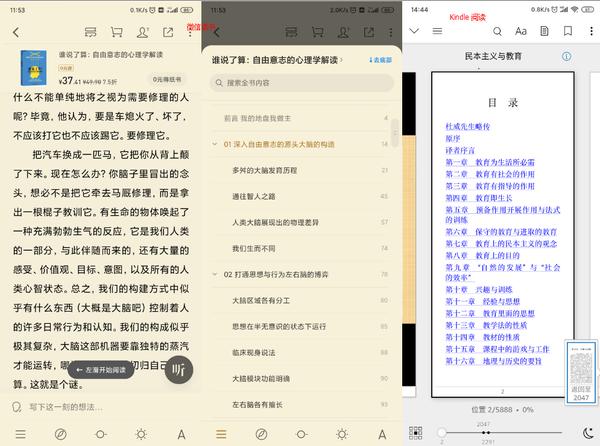Open font settings A in left bottom bar
This screenshot has width=600, height=446.
coord(181,434)
